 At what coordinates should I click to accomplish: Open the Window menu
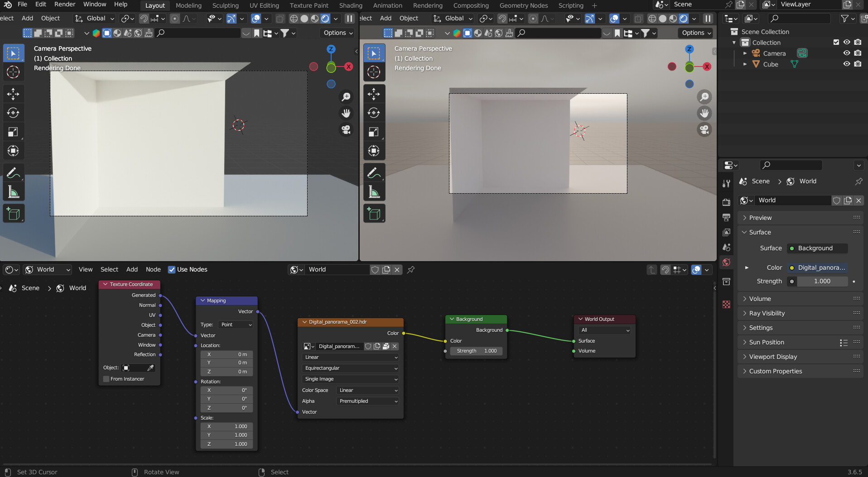tap(95, 5)
